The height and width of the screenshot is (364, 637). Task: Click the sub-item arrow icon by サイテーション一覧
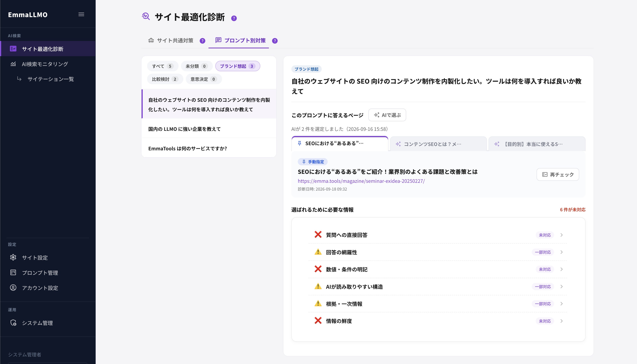pos(19,79)
